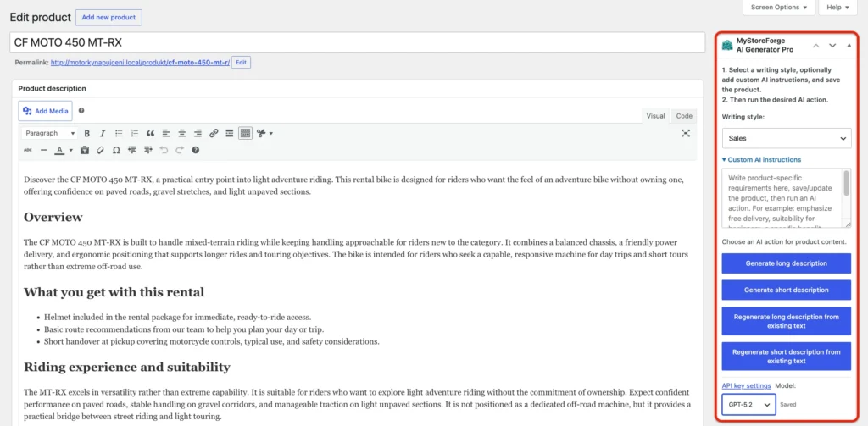
Task: Click the Add Media button
Action: pos(46,111)
